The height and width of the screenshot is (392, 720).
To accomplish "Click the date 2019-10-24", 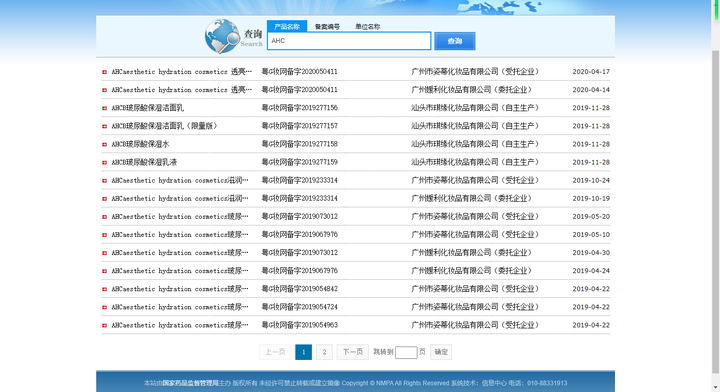I will (x=591, y=180).
